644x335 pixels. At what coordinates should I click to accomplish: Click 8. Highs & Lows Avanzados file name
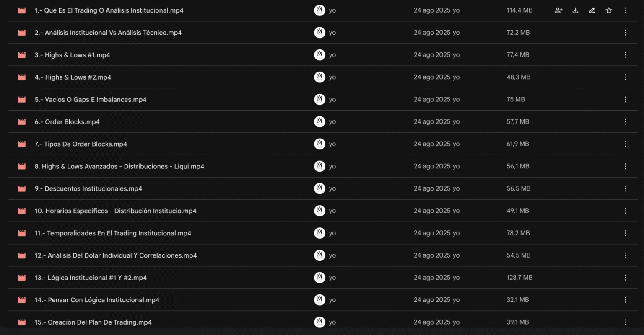pyautogui.click(x=119, y=166)
